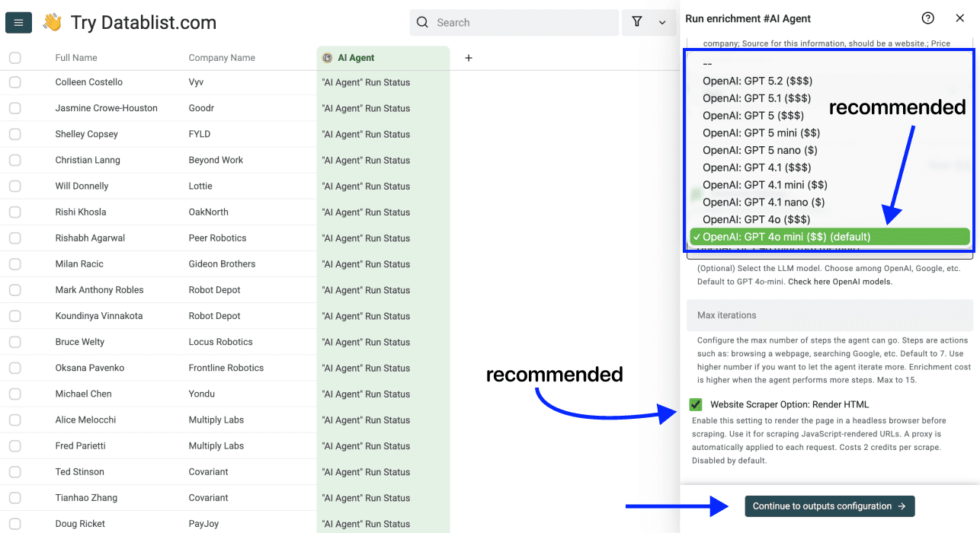Click the waving hand emoji in the header
Screen dimensions: 980x533
50,22
